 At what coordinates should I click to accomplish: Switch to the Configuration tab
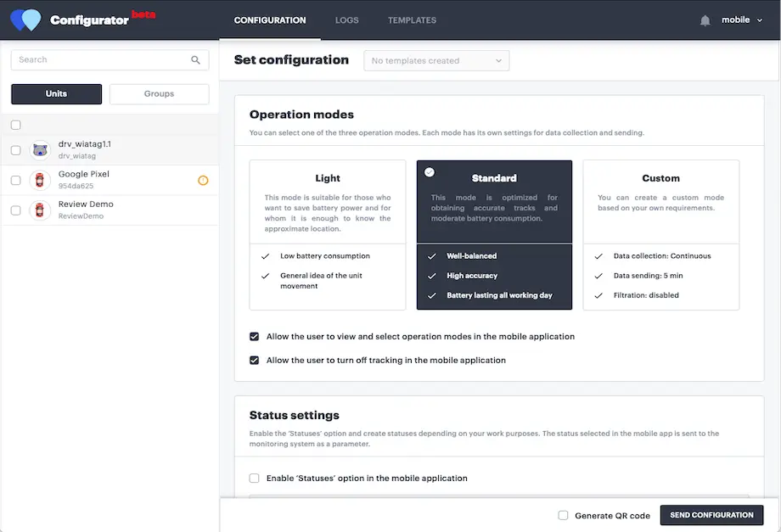[x=270, y=20]
